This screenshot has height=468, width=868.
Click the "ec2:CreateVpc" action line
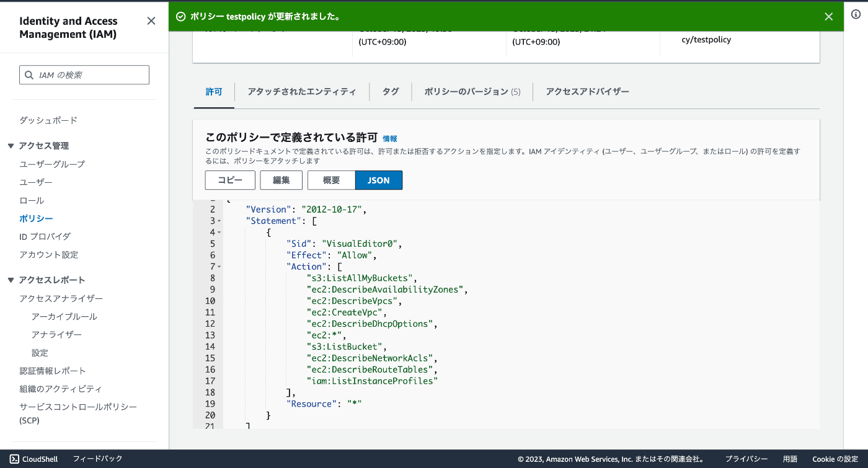347,312
